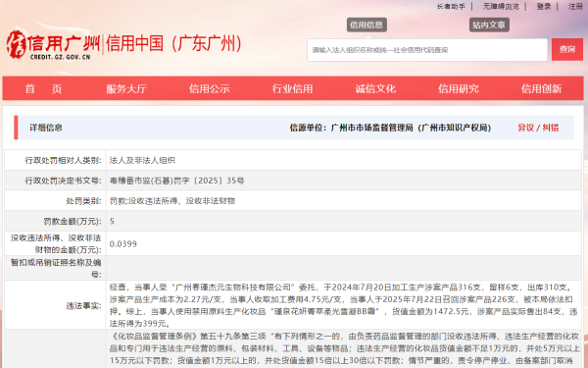The height and width of the screenshot is (368, 588).
Task: Open 诚信文化 navigation item
Action: (375, 89)
